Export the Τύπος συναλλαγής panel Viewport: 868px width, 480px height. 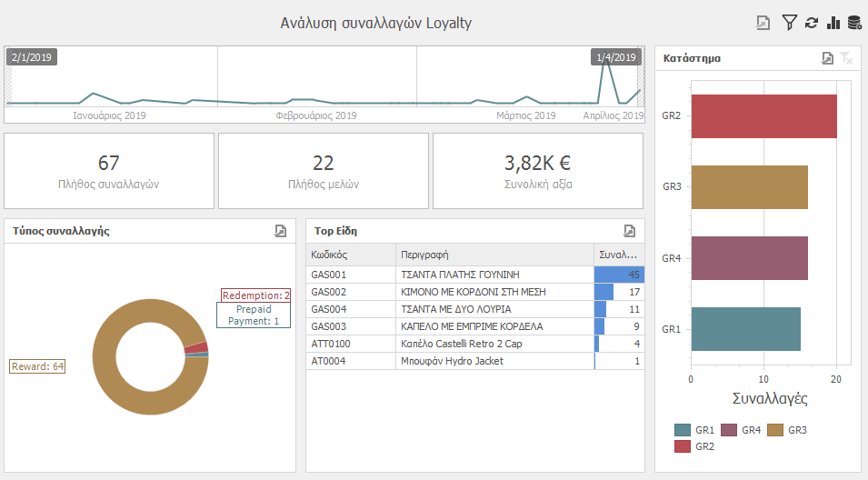(x=281, y=231)
